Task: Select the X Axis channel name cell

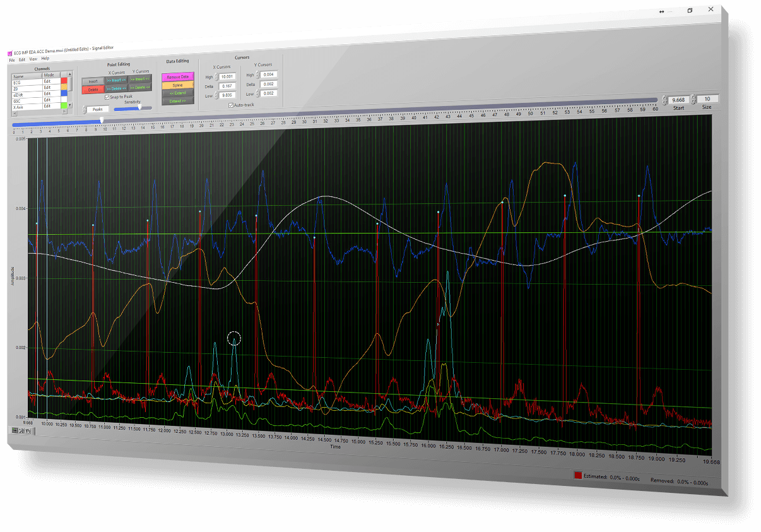Action: coord(27,108)
